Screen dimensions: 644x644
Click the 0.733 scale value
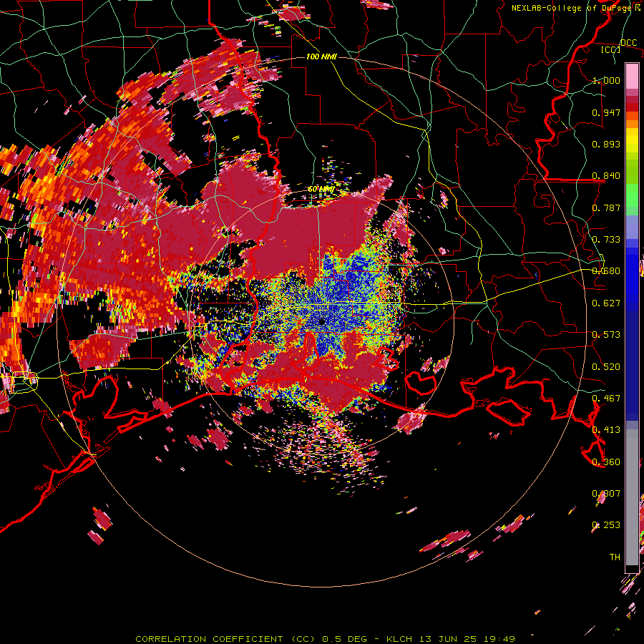coord(606,240)
